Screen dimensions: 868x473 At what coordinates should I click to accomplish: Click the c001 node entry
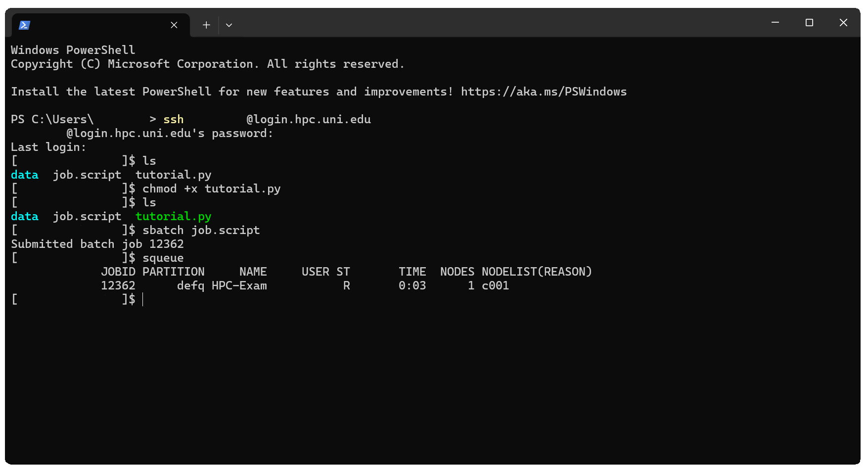pyautogui.click(x=495, y=286)
